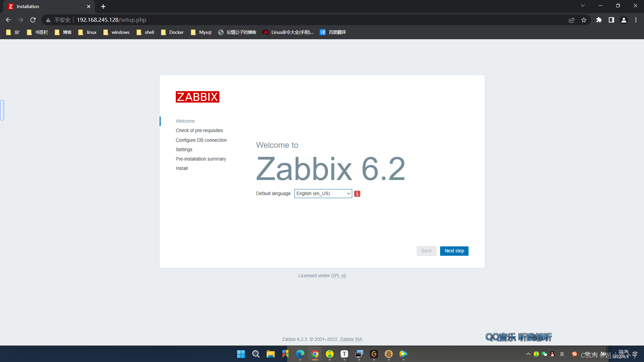Open the 杂 bookmark folder
Image resolution: width=644 pixels, height=362 pixels.
(13, 32)
